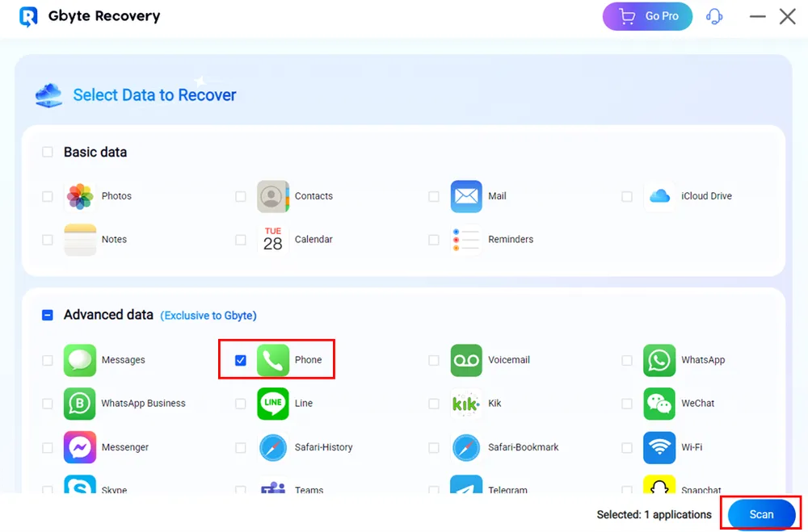Click the Calendar icon showing TUE 28
Viewport: 808px width, 532px height.
(273, 240)
